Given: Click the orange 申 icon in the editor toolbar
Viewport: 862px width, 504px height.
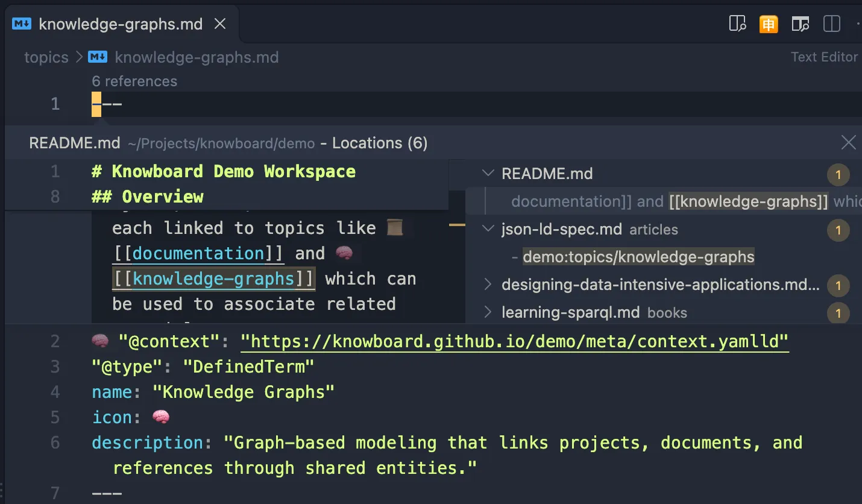Looking at the screenshot, I should click(x=769, y=24).
